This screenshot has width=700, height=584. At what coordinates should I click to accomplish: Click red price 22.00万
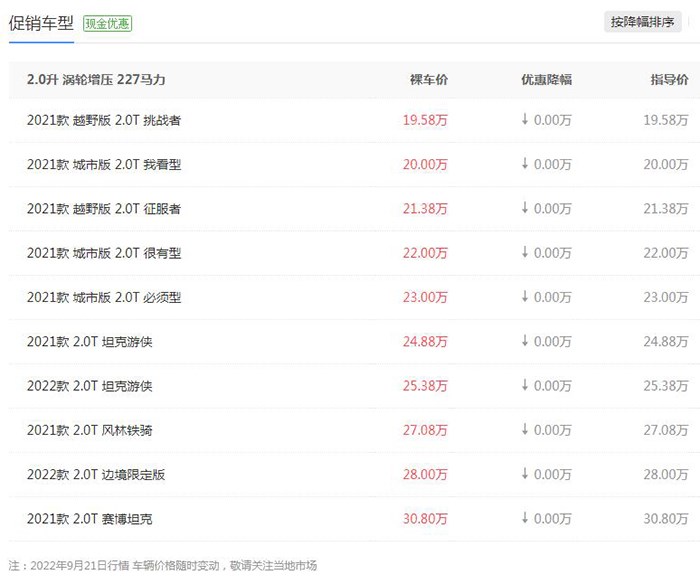coord(425,253)
